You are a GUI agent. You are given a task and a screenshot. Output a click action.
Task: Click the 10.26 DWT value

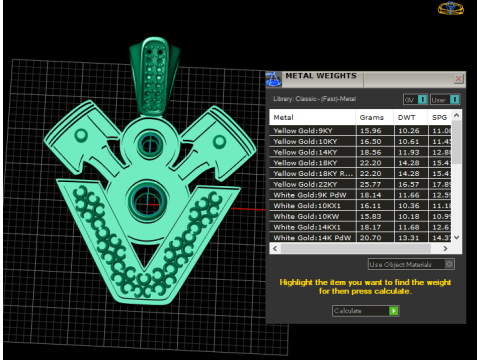coord(409,131)
